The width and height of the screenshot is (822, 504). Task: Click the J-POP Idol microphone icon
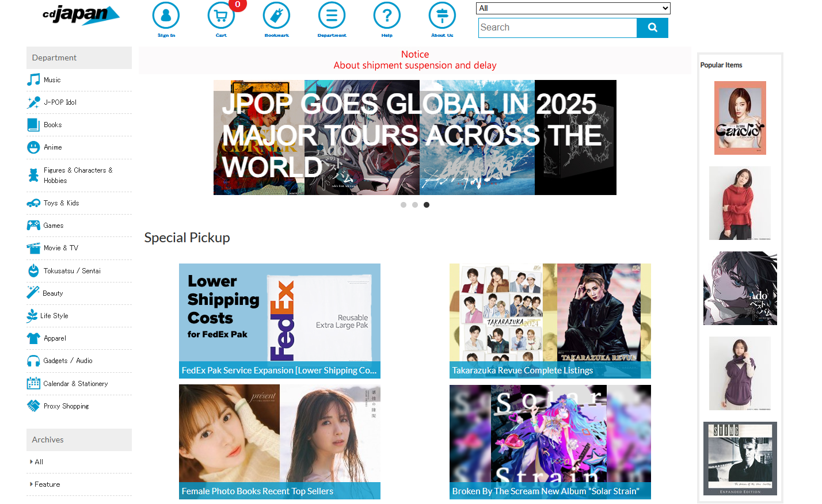pyautogui.click(x=34, y=102)
